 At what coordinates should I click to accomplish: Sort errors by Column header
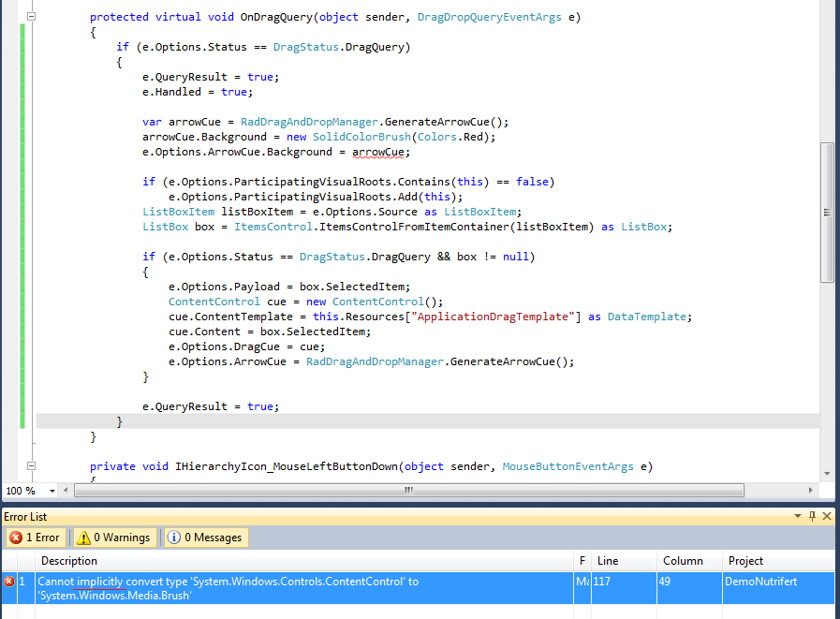(689, 561)
